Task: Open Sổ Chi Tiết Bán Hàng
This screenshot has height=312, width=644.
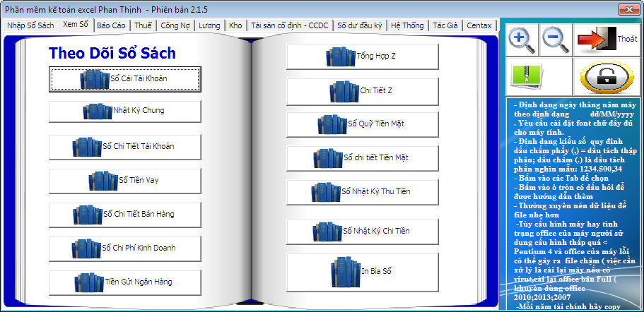Action: click(125, 215)
